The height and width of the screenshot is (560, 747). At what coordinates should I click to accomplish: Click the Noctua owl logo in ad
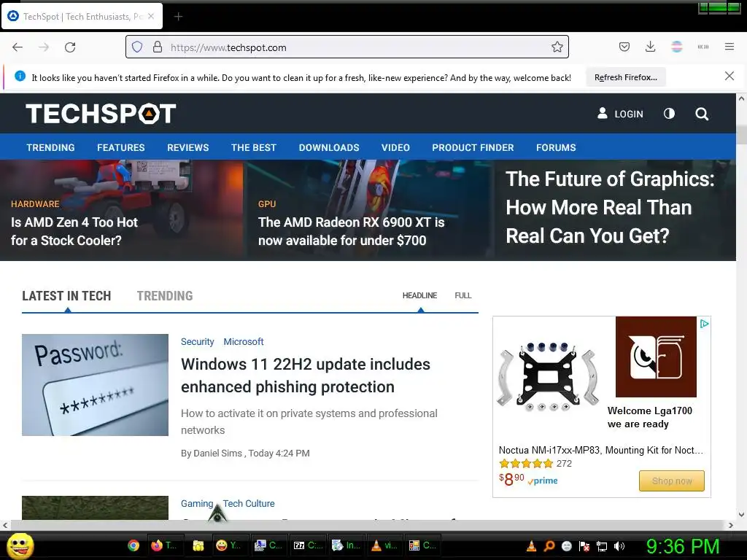[656, 357]
